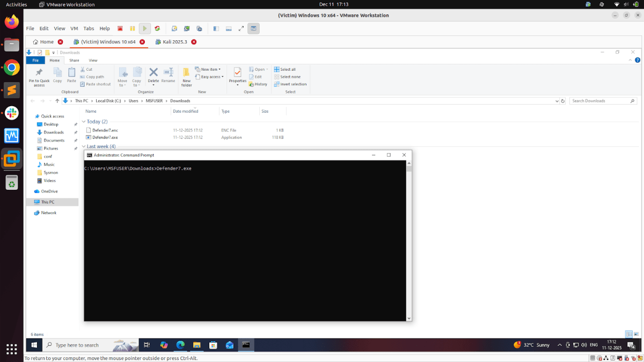644x362 pixels.
Task: Collapse the Today (2) group
Action: (85, 121)
